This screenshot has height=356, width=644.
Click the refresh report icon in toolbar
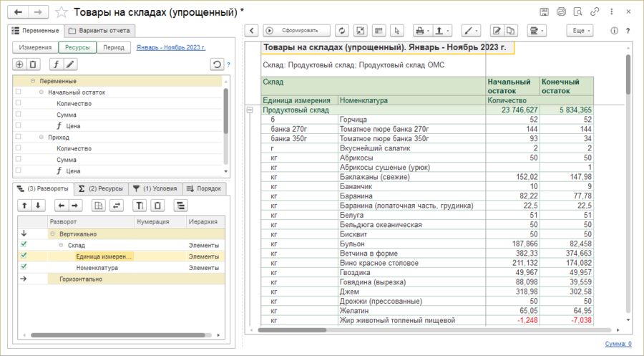[341, 31]
